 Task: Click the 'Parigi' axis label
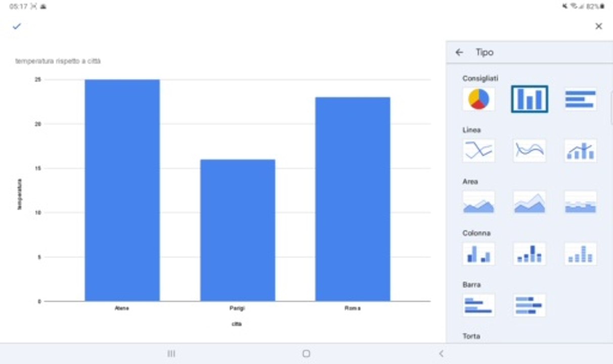tap(237, 308)
